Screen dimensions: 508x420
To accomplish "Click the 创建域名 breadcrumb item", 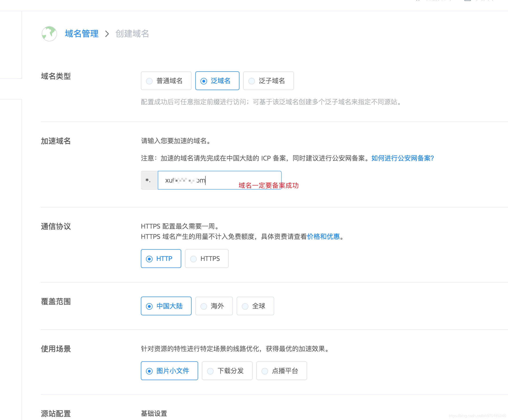I will [x=133, y=34].
